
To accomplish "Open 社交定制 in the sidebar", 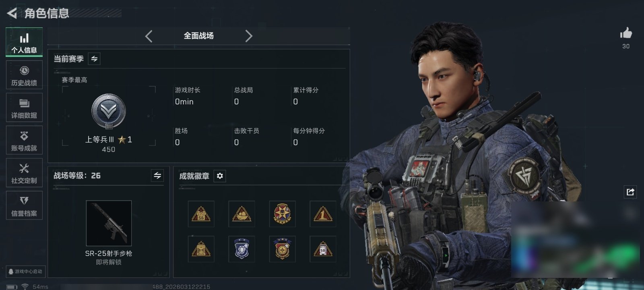I will point(24,173).
